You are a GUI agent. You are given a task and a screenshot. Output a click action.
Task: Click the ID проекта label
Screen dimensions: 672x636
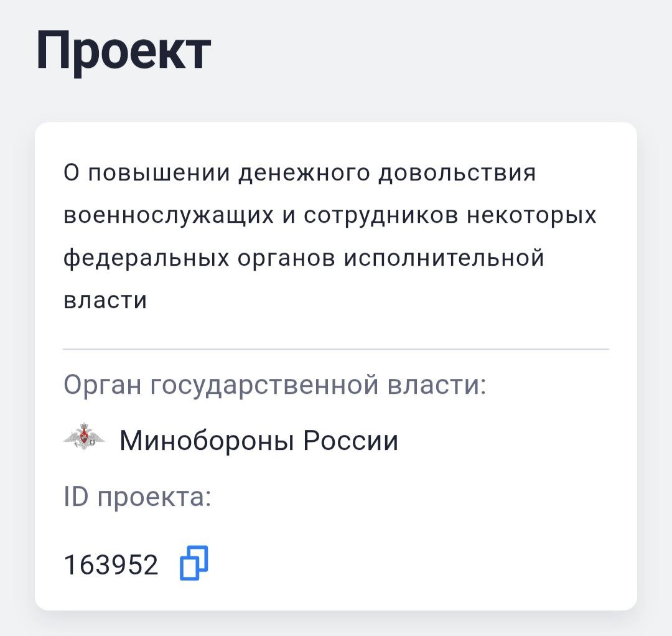coord(138,497)
